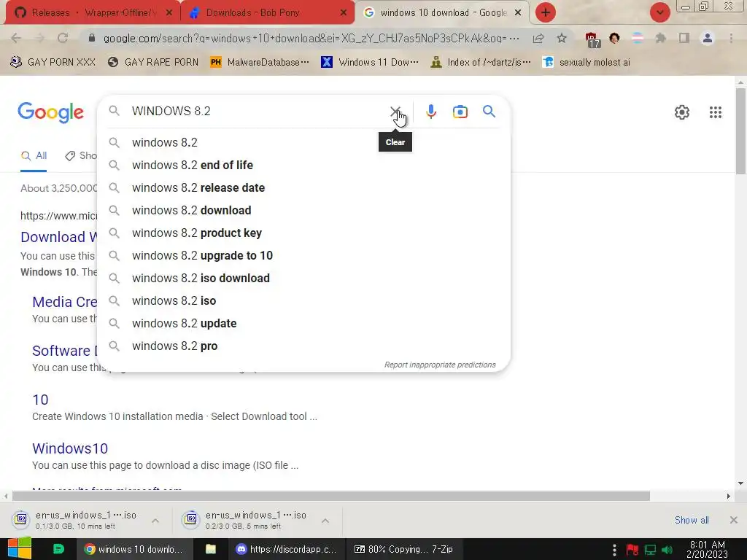This screenshot has width=747, height=560.
Task: Open the MalwareDatabase bookmark
Action: click(x=260, y=63)
